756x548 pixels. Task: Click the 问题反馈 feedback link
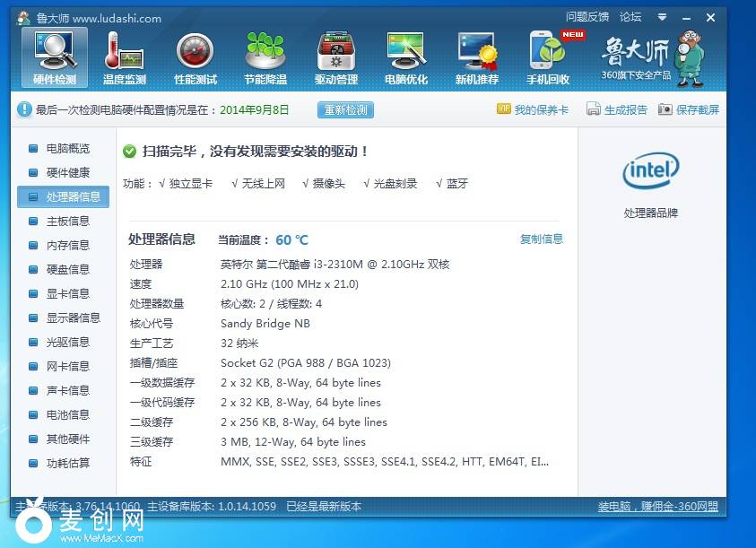pos(587,17)
